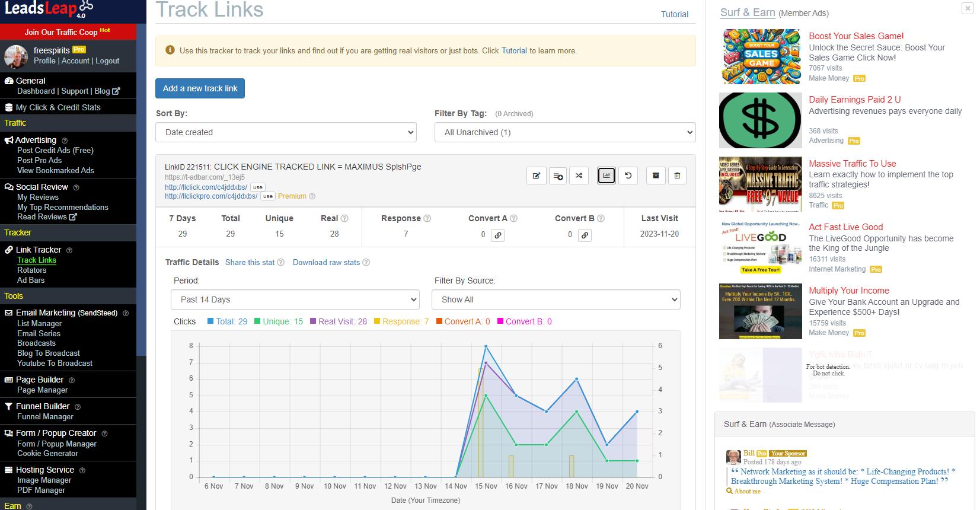Screen dimensions: 980x510
Task: Click the help icon beside Convert A header
Action: (513, 218)
